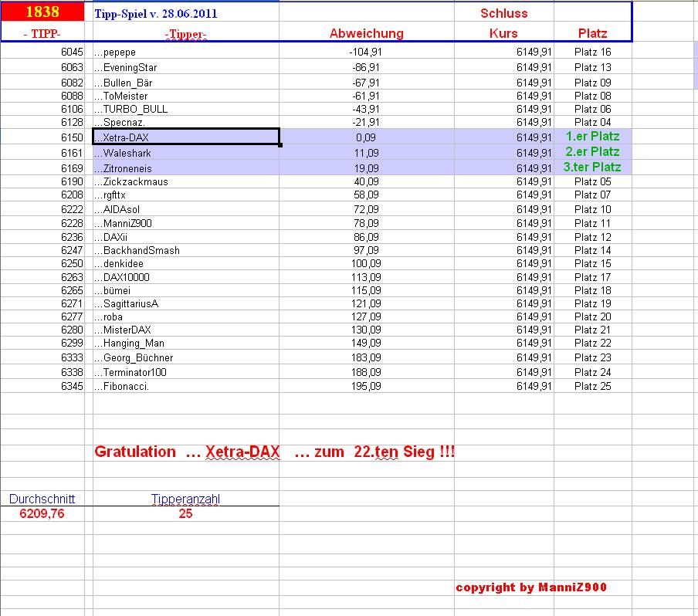The height and width of the screenshot is (616, 698).
Task: Click the ...Terminator100 cell
Action: (185, 372)
